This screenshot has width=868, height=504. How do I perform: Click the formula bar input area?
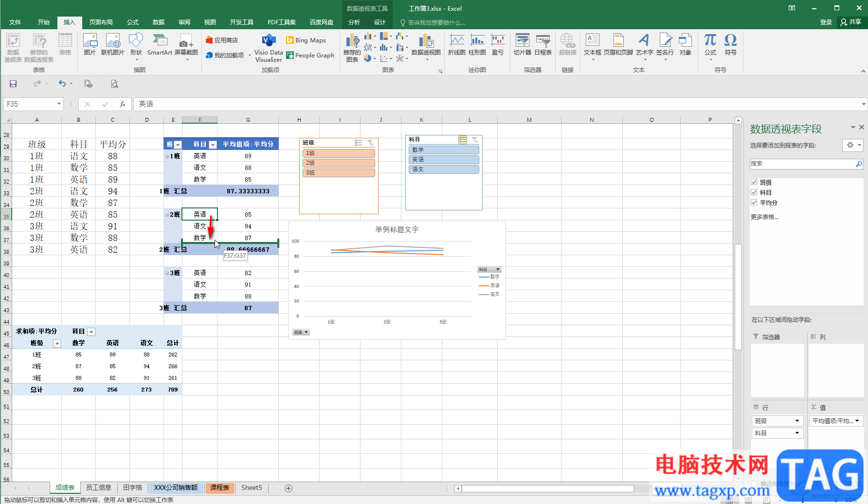pos(496,104)
